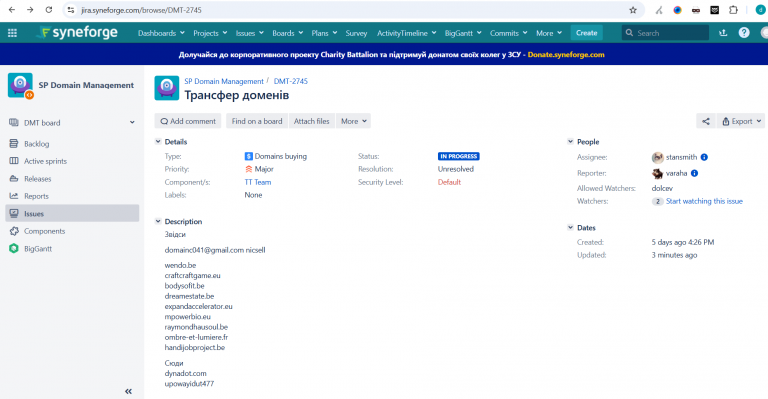This screenshot has width=768, height=399.
Task: Open Projects dropdown menu
Action: 210,33
